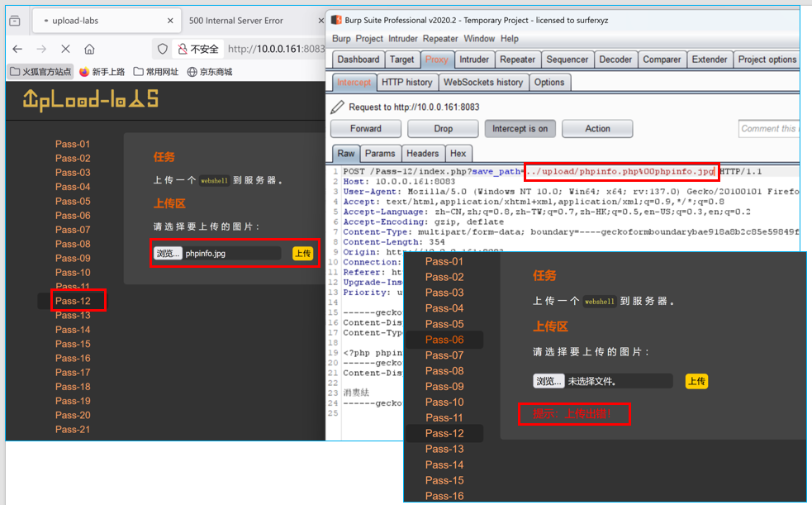
Task: Click the Firefox back arrow
Action: coord(17,50)
